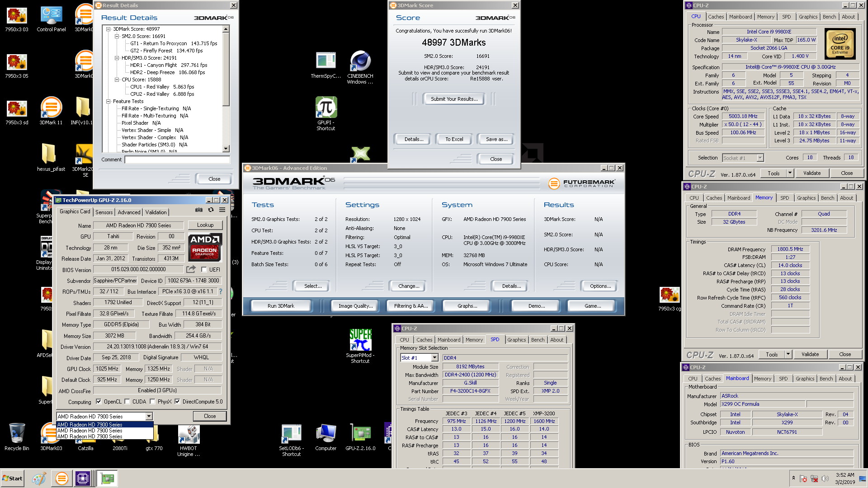The image size is (868, 488).
Task: Collapse the Feature Tests tree node
Action: point(108,101)
